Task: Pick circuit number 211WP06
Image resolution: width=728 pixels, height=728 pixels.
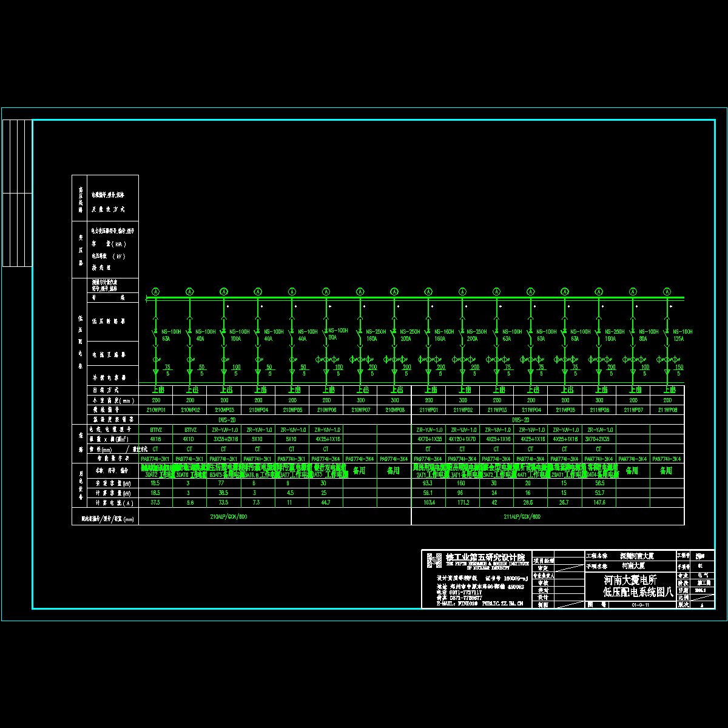Action: [599, 410]
